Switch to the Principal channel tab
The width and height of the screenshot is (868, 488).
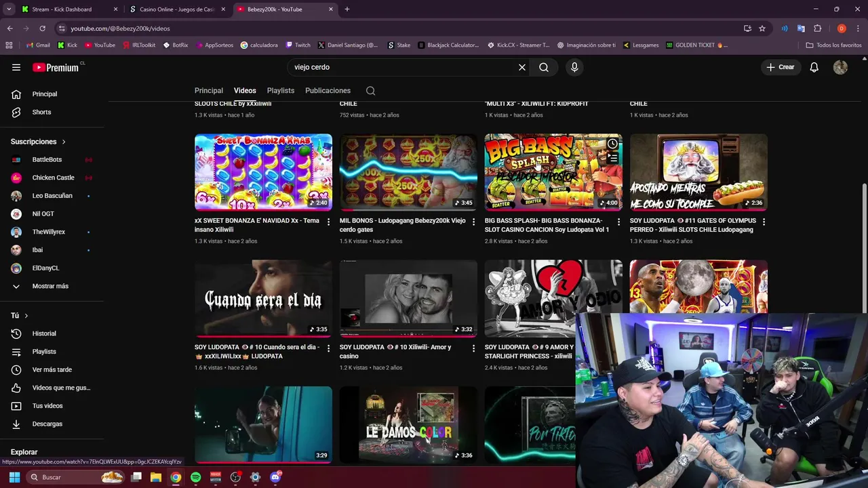tap(209, 91)
